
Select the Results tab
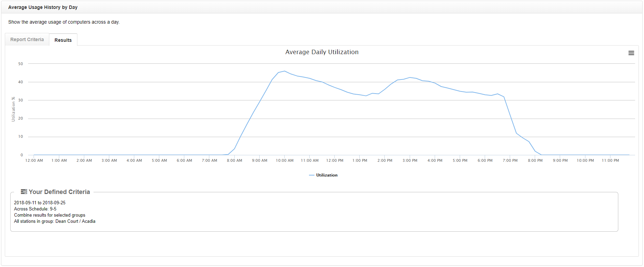[63, 40]
